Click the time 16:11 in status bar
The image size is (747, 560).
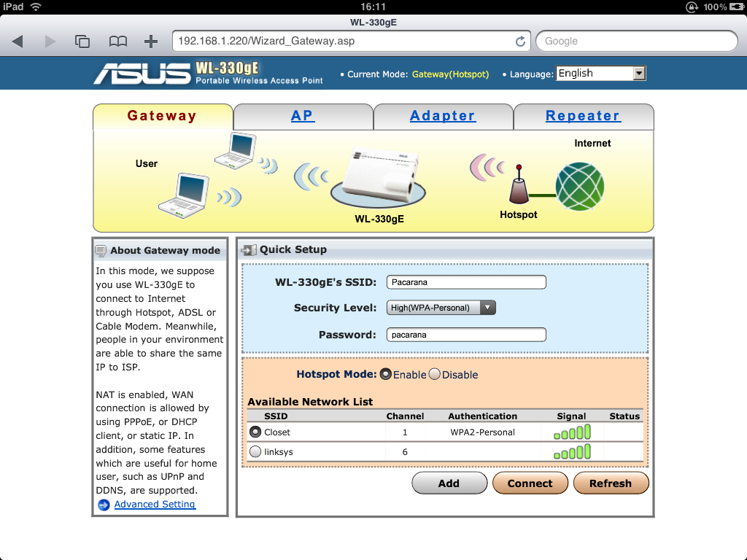click(373, 7)
